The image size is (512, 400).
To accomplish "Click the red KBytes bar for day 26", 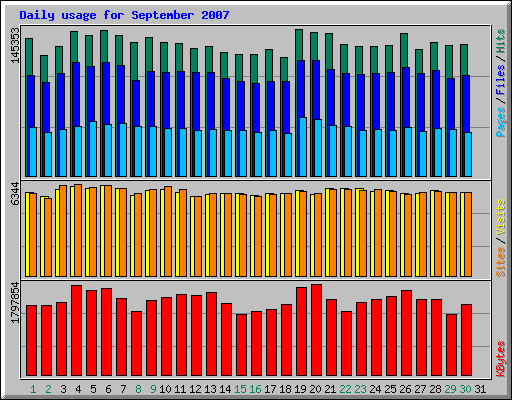I will point(406,333).
